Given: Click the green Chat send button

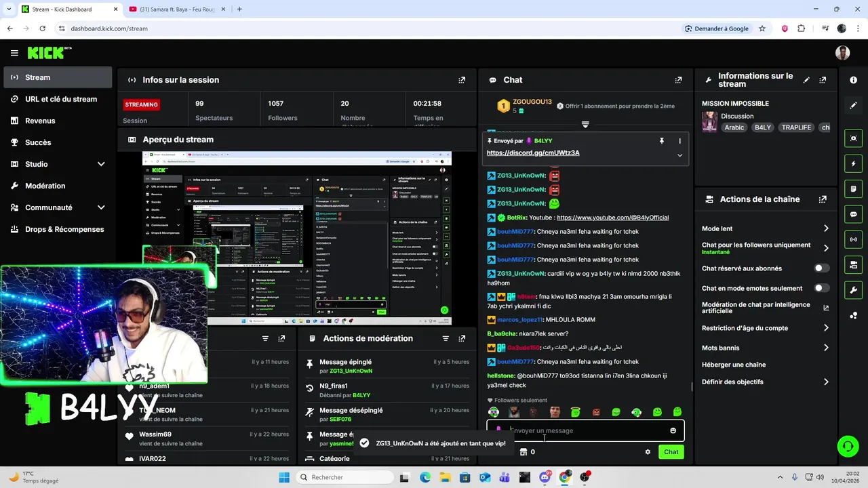Looking at the screenshot, I should [x=671, y=452].
